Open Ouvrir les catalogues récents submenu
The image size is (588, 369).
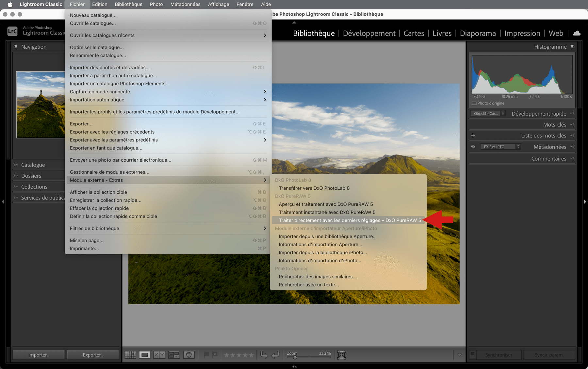(x=168, y=35)
